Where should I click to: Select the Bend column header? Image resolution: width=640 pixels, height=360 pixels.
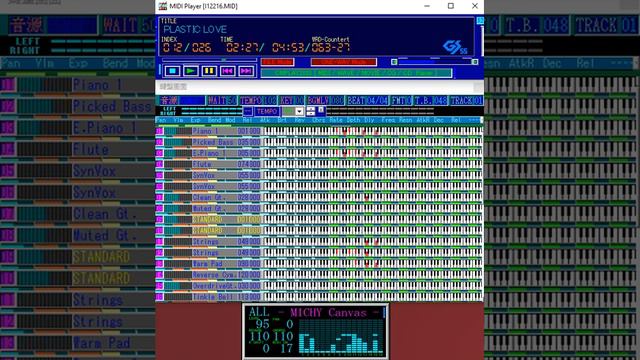click(214, 120)
